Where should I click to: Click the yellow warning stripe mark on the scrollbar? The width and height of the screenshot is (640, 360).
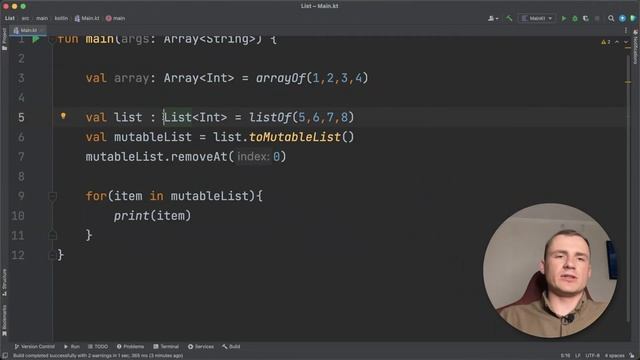coord(628,82)
